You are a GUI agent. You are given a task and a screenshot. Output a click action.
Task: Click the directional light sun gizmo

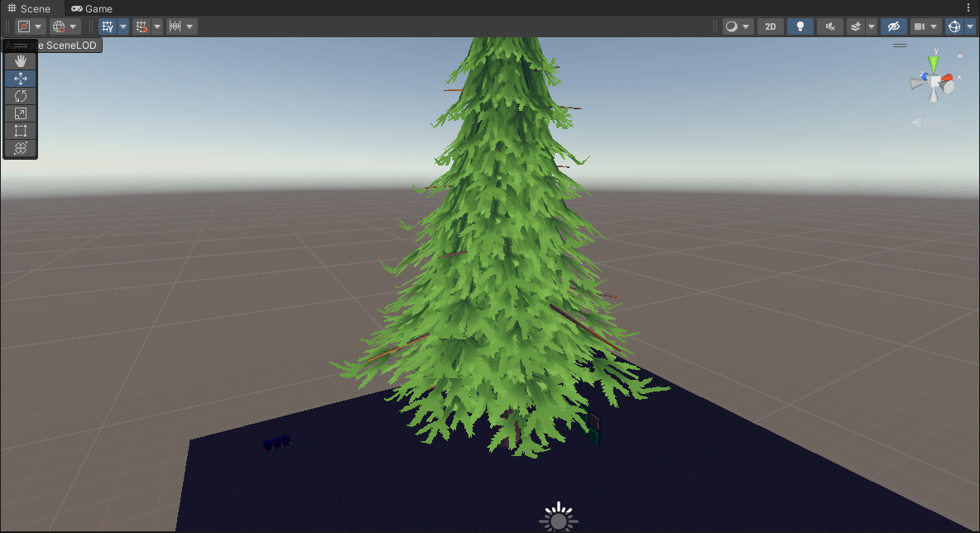tap(559, 520)
